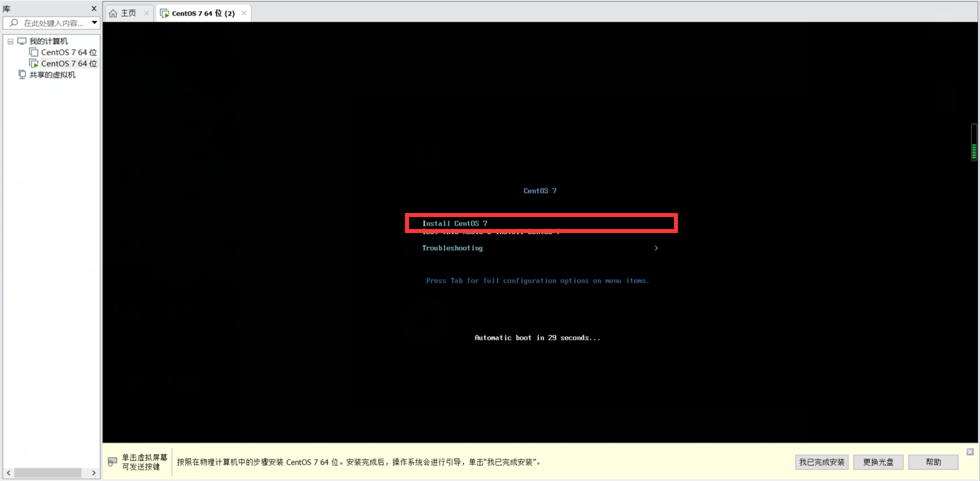
Task: Select 共享的虚拟机 in the library
Action: click(x=52, y=75)
